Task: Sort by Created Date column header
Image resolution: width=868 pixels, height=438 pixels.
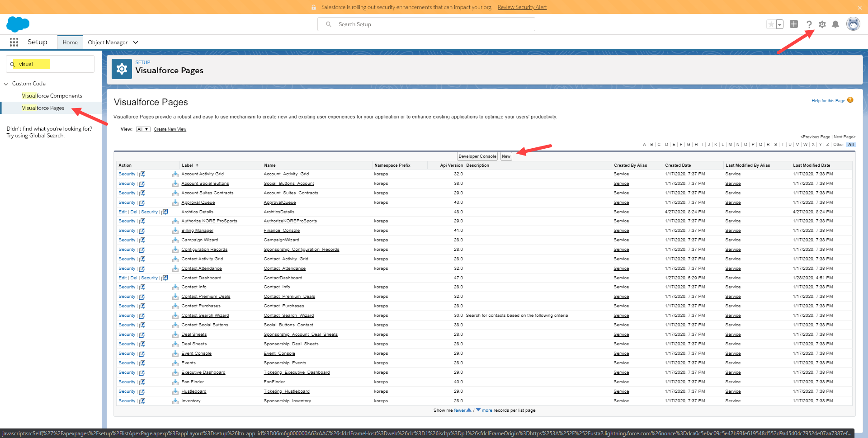Action: click(x=678, y=165)
